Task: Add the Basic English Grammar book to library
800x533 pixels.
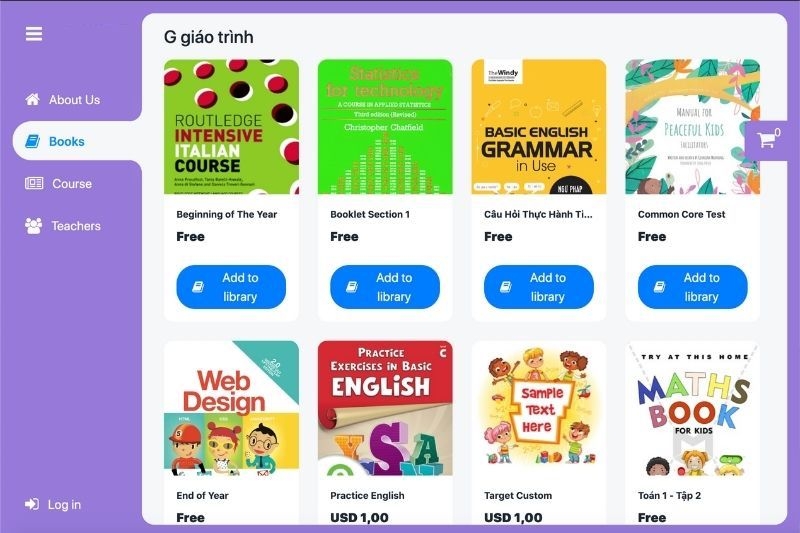Action: (539, 287)
